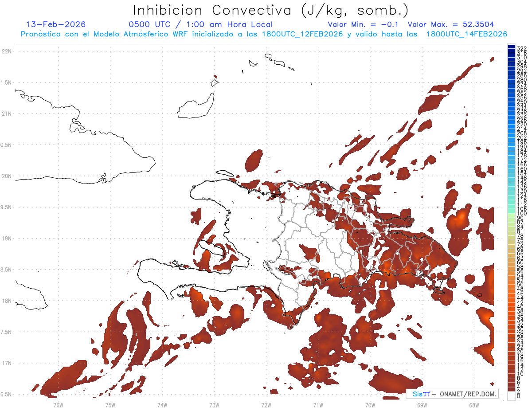The width and height of the screenshot is (532, 411).
Task: Click the '0500 UTC / 1:00 am Hora Local' time
Action: coord(200,24)
